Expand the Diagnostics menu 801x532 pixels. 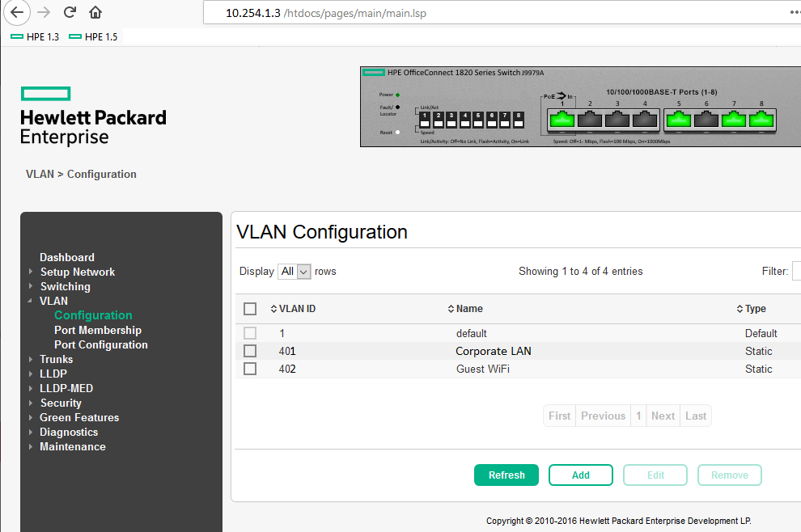pyautogui.click(x=31, y=432)
